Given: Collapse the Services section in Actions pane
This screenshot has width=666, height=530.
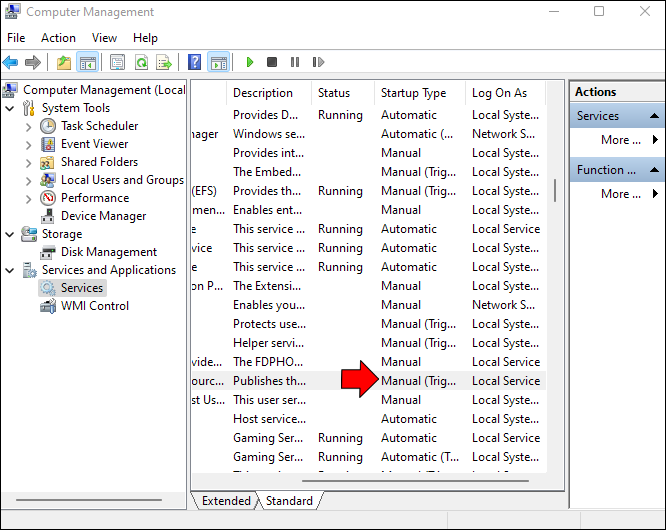Looking at the screenshot, I should [x=655, y=116].
